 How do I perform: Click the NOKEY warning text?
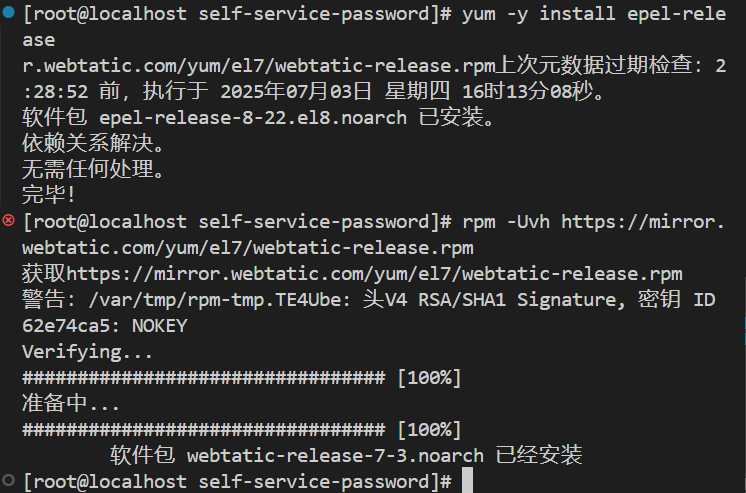click(x=159, y=326)
